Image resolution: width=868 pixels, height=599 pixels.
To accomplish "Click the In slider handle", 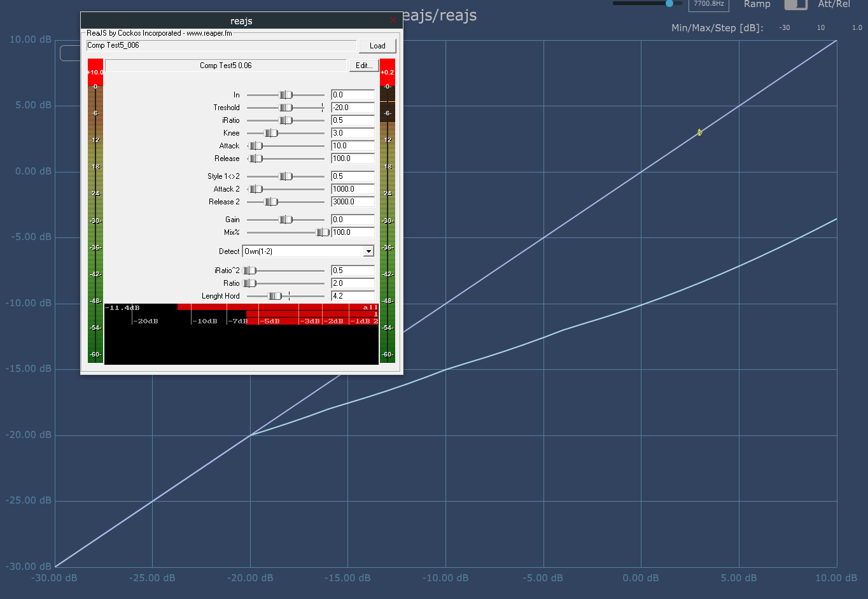I will click(x=286, y=95).
